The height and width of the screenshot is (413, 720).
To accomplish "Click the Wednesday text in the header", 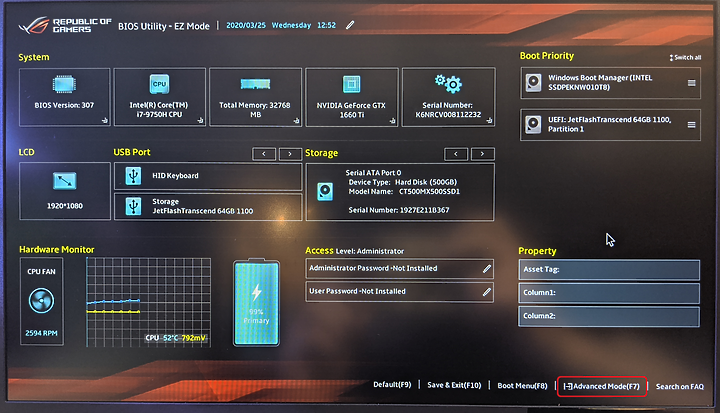I will pos(291,25).
